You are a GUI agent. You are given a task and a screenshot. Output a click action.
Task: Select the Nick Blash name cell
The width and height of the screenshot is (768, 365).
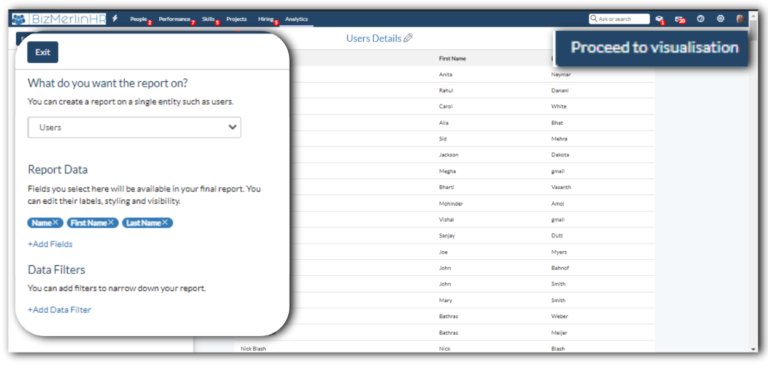click(x=253, y=349)
